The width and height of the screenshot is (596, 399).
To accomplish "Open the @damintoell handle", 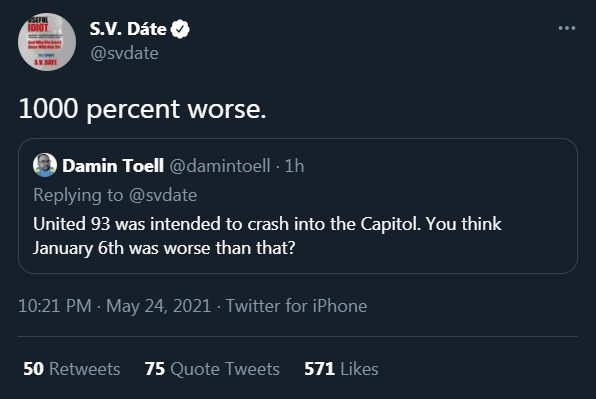I will point(220,166).
